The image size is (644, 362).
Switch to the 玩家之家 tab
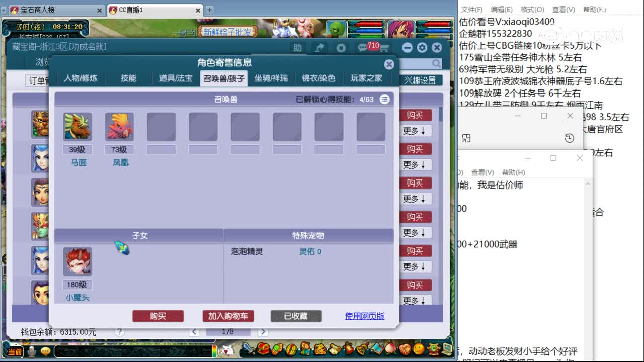[366, 78]
